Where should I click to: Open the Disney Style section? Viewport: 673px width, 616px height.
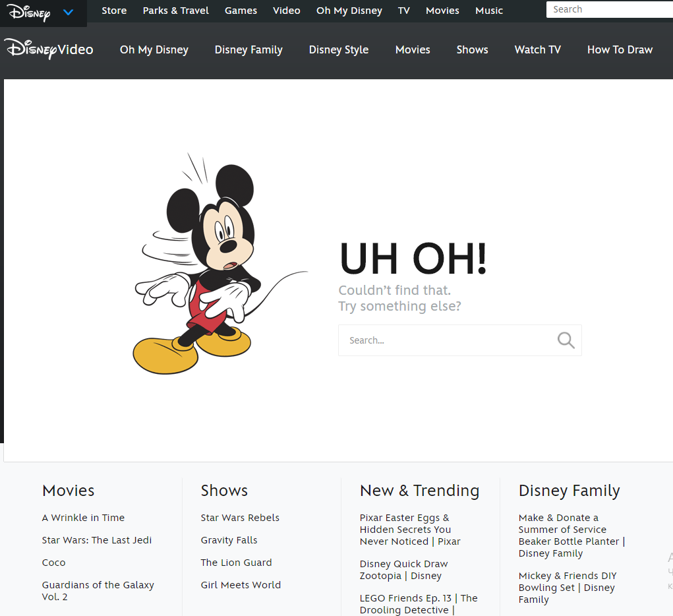pyautogui.click(x=339, y=50)
